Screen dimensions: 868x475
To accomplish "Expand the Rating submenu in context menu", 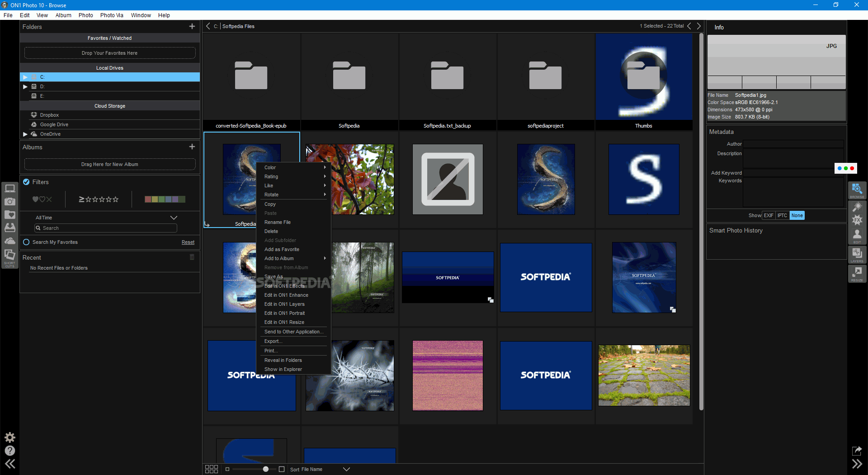I will (x=294, y=176).
